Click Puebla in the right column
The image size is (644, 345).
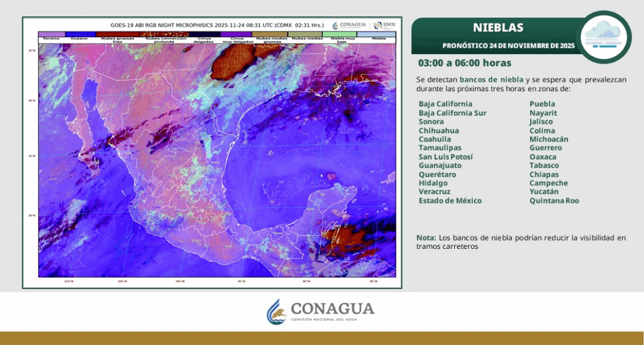[542, 104]
